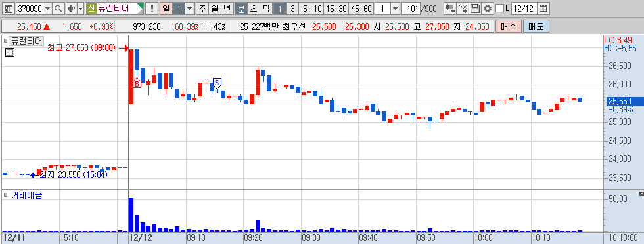Toggle the D checkbox
The image size is (644, 244).
click(500, 9)
